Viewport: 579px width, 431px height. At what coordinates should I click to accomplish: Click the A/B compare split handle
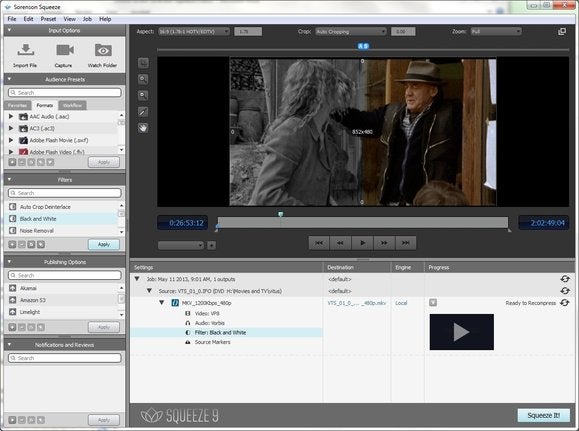click(363, 46)
